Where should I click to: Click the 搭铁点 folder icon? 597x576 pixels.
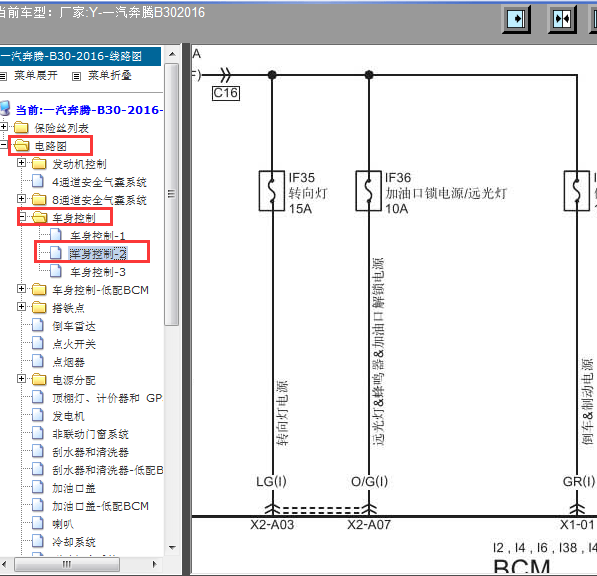[x=39, y=307]
